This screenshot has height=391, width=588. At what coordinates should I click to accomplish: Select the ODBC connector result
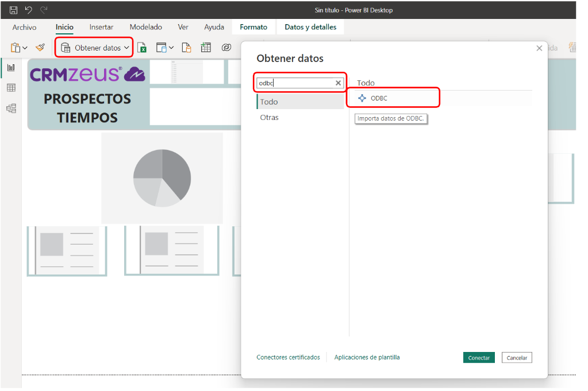click(x=443, y=99)
